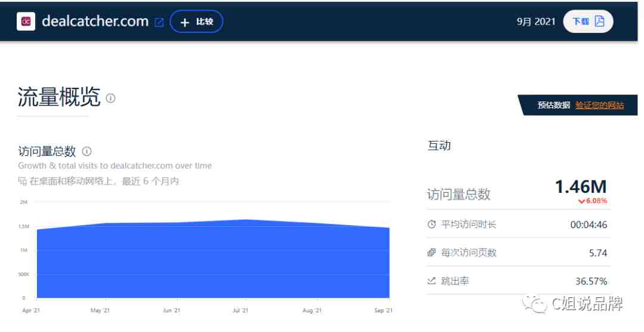Click the dealcatcher.com domain title
This screenshot has height=332, width=644.
95,21
